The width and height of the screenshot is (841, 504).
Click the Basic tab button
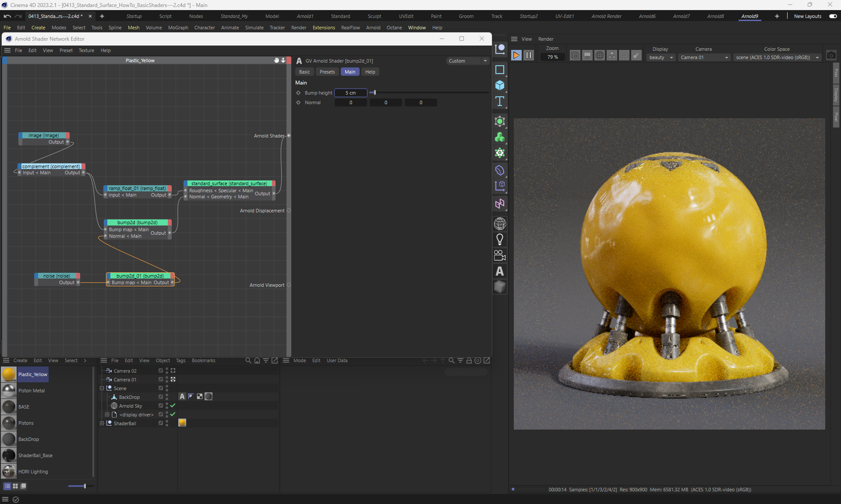pos(304,72)
